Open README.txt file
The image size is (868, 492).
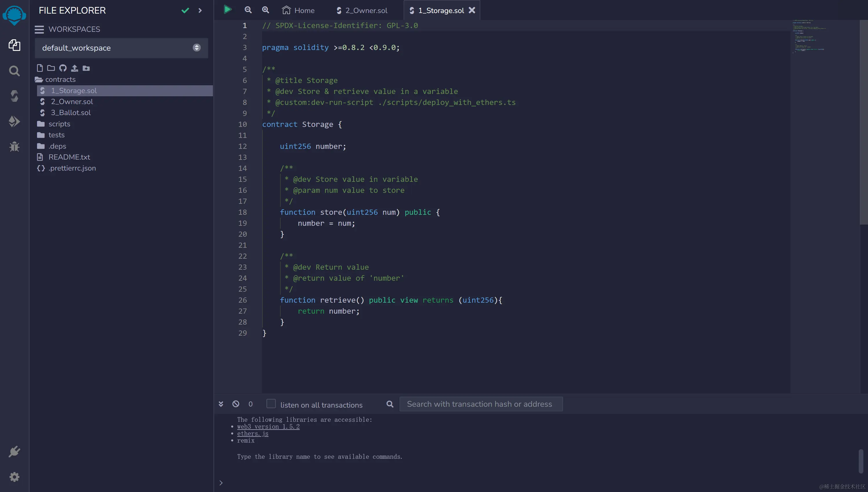click(64, 157)
